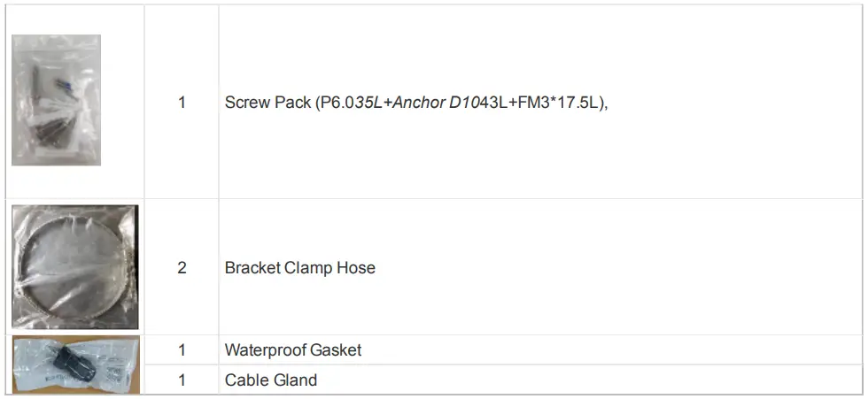
Task: Select the word "Hose"
Action: click(x=357, y=267)
